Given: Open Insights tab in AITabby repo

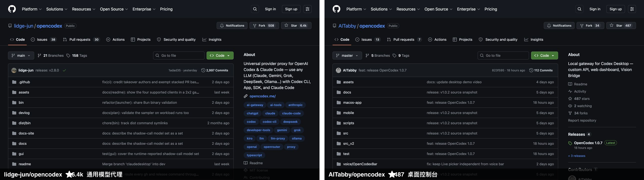Looking at the screenshot, I should [x=533, y=39].
